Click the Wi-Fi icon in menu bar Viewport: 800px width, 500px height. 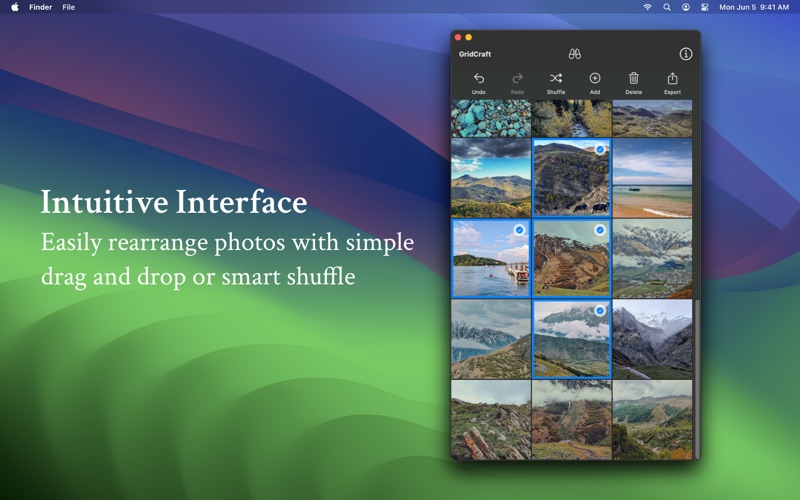tap(647, 7)
